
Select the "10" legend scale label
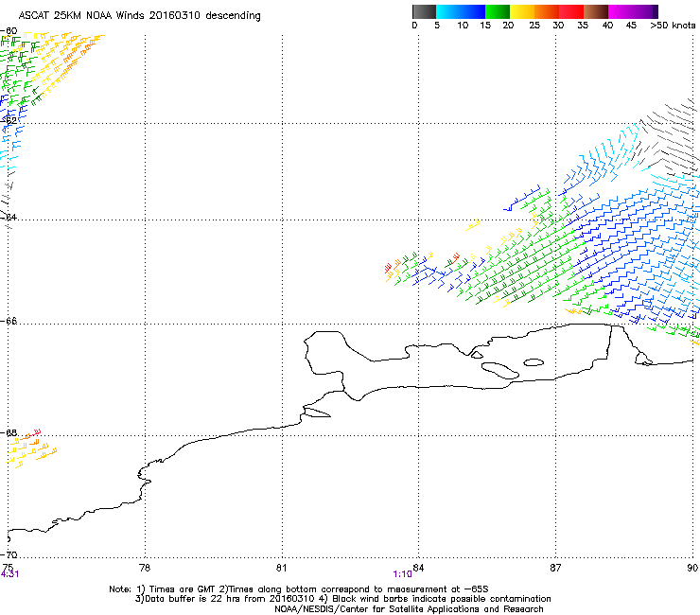463,26
